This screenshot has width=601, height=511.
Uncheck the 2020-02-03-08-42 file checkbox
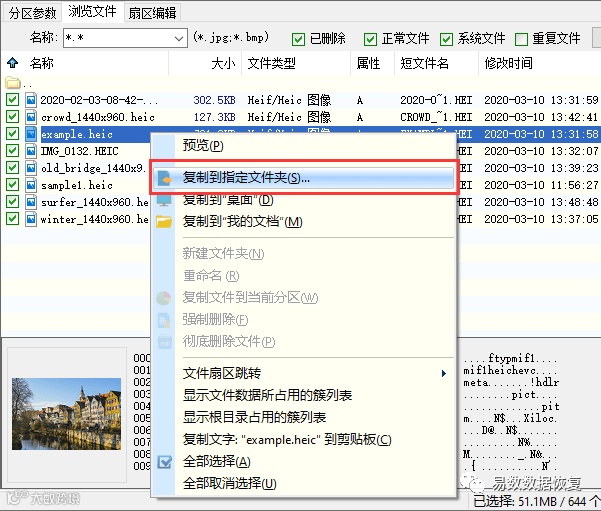[12, 100]
